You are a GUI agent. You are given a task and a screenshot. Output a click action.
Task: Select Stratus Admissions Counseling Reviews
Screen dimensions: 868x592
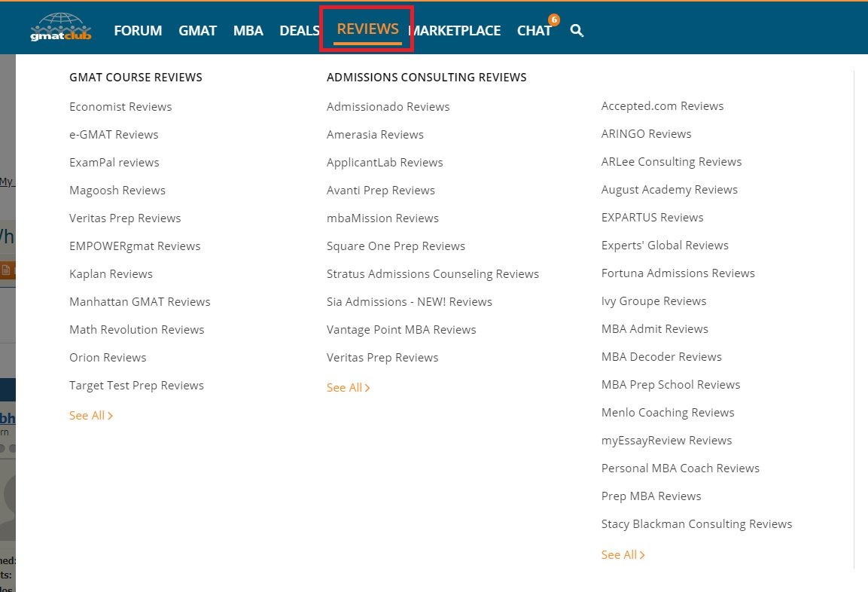[x=432, y=274]
